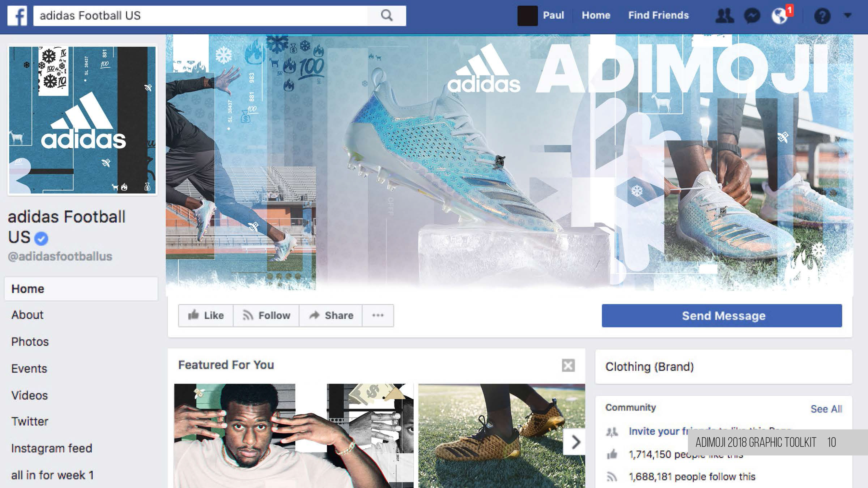Click the Facebook logo icon
Screen dimensions: 868x488
(17, 16)
